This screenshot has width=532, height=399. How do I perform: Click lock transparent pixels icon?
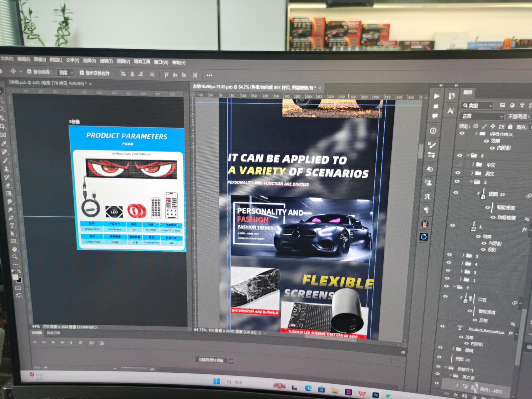tap(476, 126)
